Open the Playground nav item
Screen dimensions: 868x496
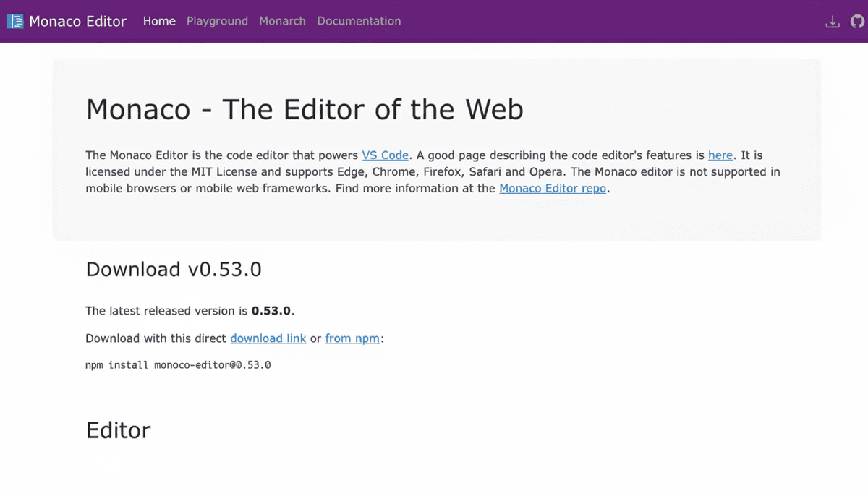pyautogui.click(x=217, y=21)
